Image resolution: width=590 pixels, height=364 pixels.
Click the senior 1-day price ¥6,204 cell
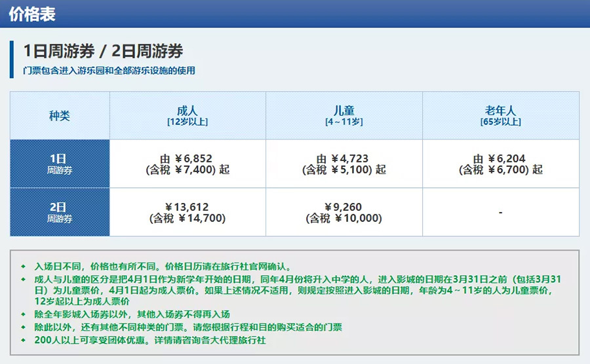coord(500,164)
